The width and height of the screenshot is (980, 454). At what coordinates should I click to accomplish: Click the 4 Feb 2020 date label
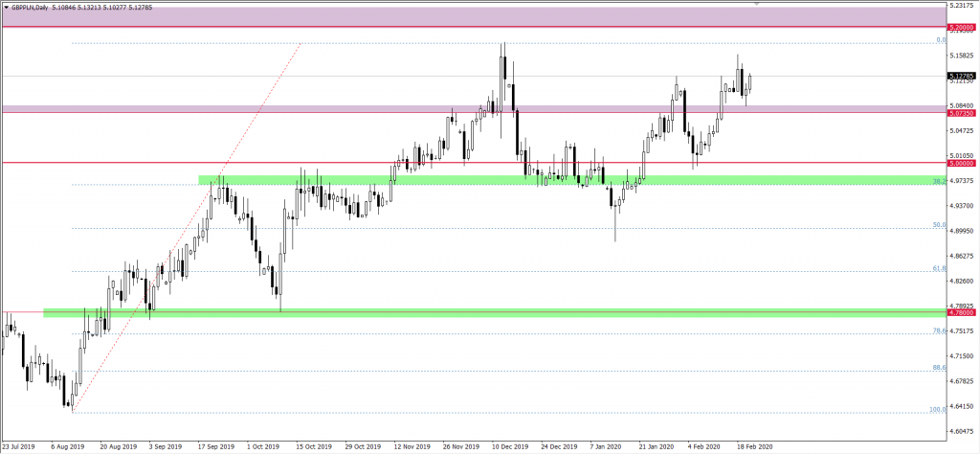[x=705, y=447]
